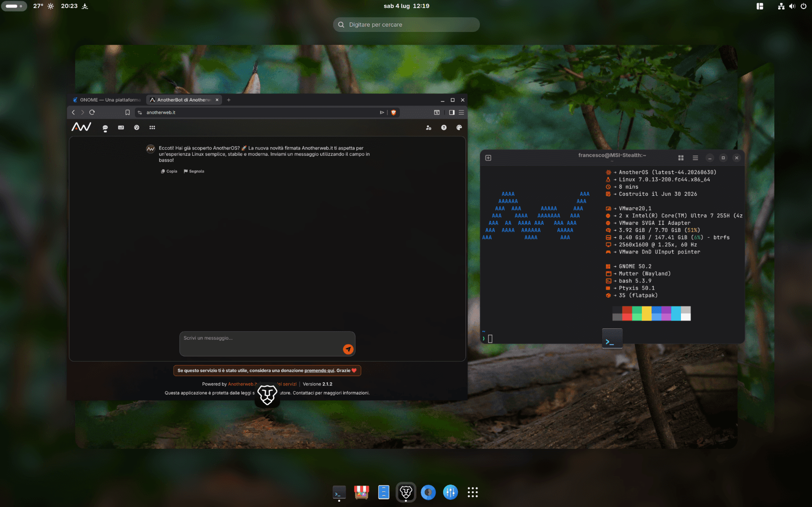Click the dashboard gauge icon in navbar
Image resolution: width=812 pixels, height=507 pixels.
137,128
